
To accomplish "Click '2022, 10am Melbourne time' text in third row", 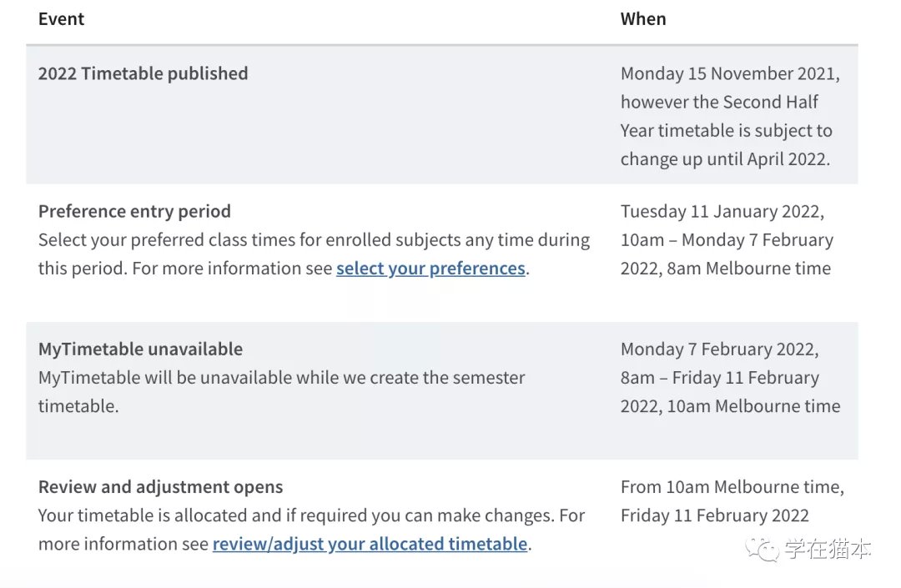I will (730, 406).
